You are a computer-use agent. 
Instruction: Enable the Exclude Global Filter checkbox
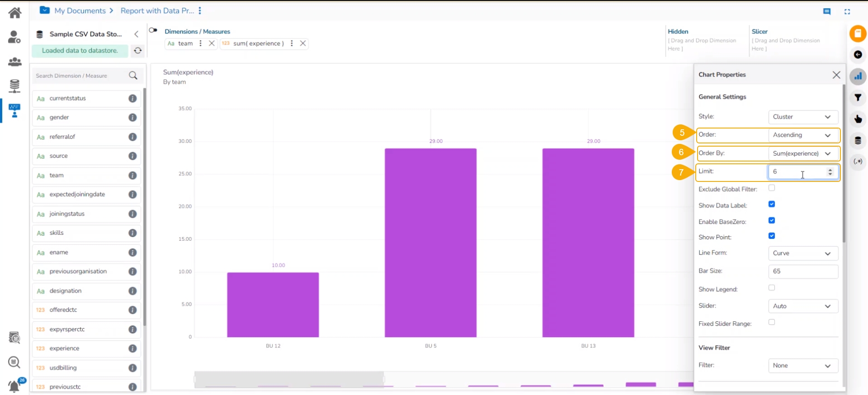coord(772,188)
